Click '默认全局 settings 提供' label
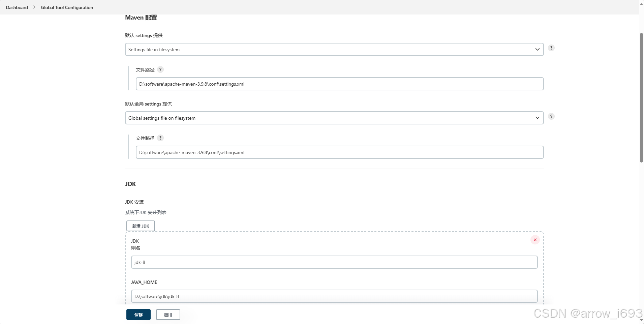The height and width of the screenshot is (324, 644). point(148,104)
